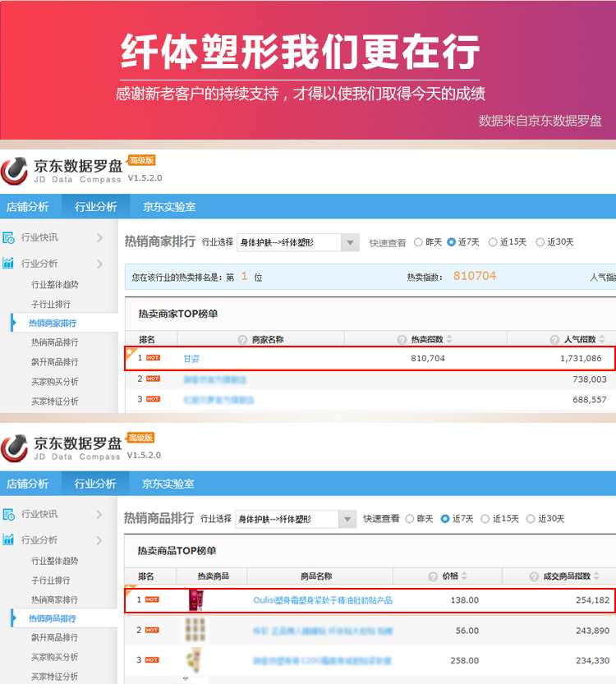The image size is (616, 684).
Task: Select 近15天 radio in 热销商家排行 filters
Action: 493,242
